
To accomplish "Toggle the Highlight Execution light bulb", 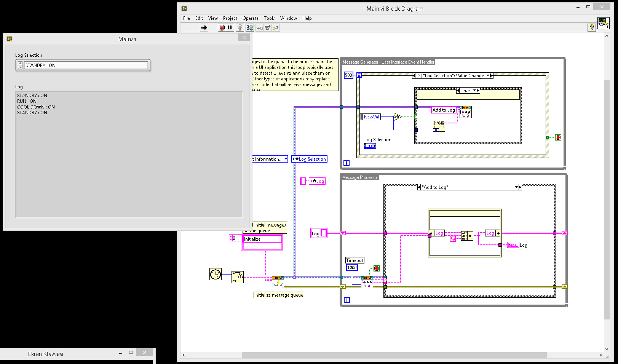I will click(240, 27).
